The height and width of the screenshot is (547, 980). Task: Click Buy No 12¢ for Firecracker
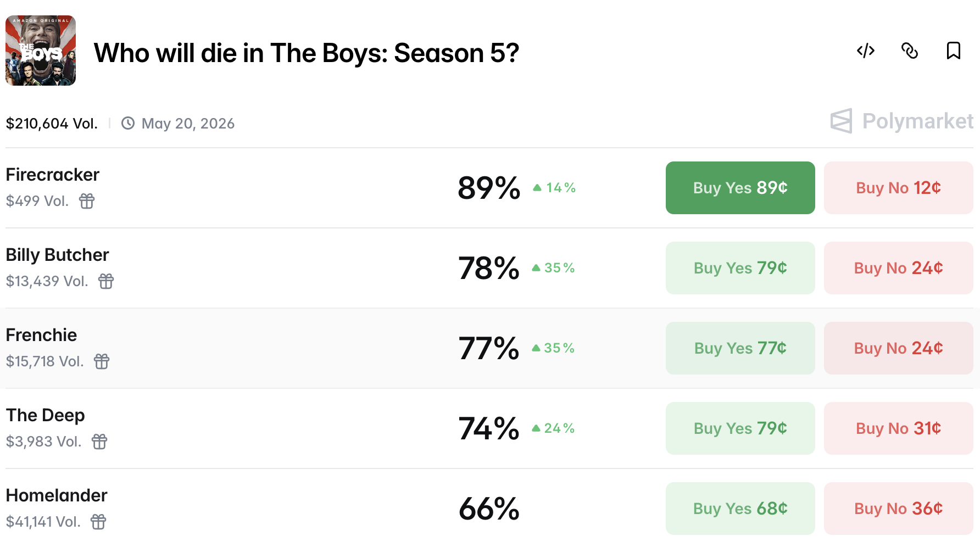click(898, 187)
